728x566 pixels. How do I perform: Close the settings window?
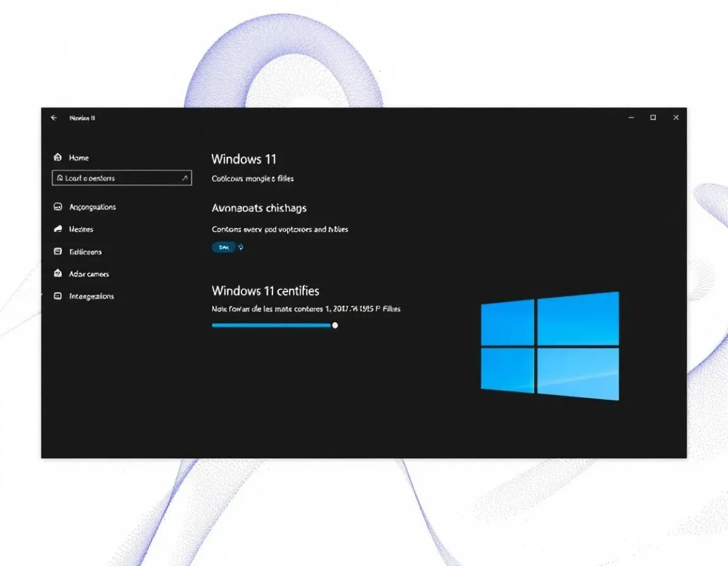click(676, 118)
